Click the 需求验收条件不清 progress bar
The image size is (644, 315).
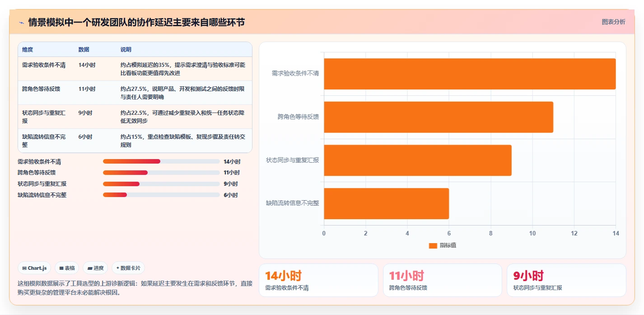[161, 161]
